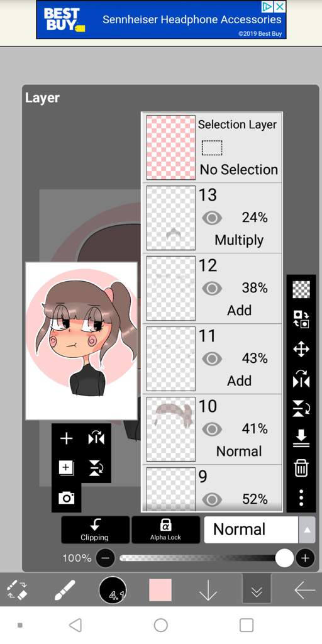Click the checkerboard clear layer icon
The width and height of the screenshot is (322, 644).
coord(301,289)
